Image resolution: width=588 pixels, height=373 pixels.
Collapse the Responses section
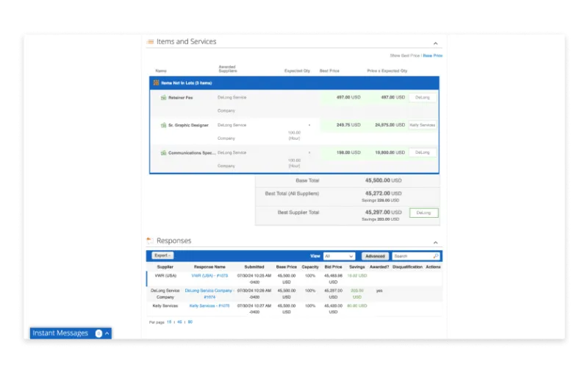pyautogui.click(x=435, y=243)
